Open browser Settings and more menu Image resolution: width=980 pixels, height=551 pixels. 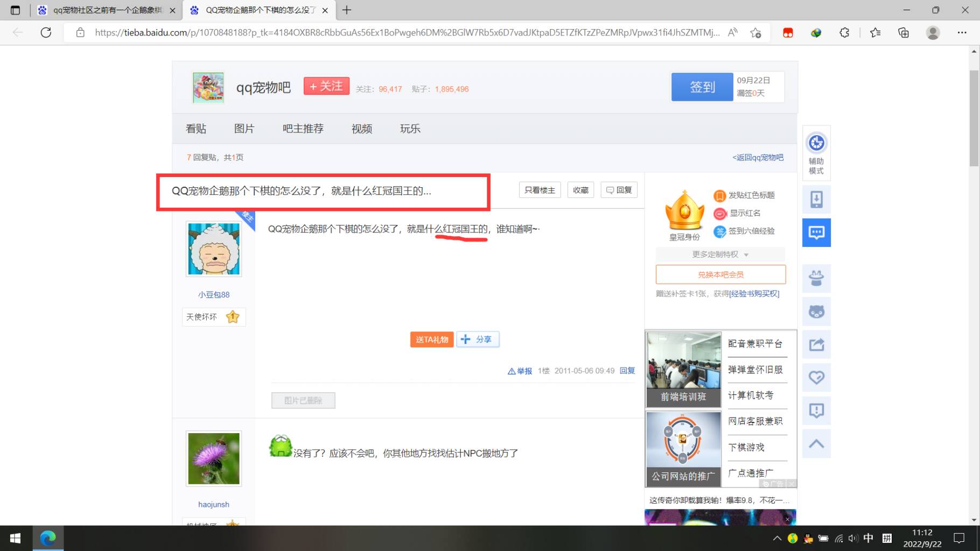962,32
